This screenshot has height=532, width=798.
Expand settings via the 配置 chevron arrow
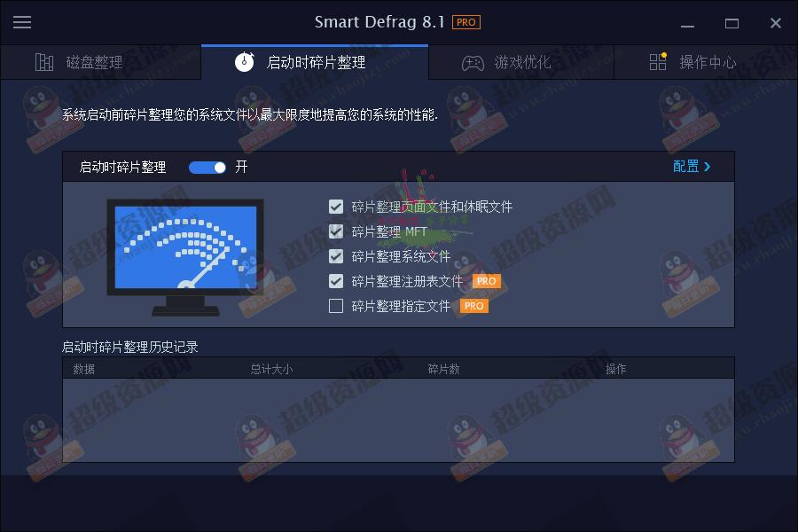click(x=707, y=167)
